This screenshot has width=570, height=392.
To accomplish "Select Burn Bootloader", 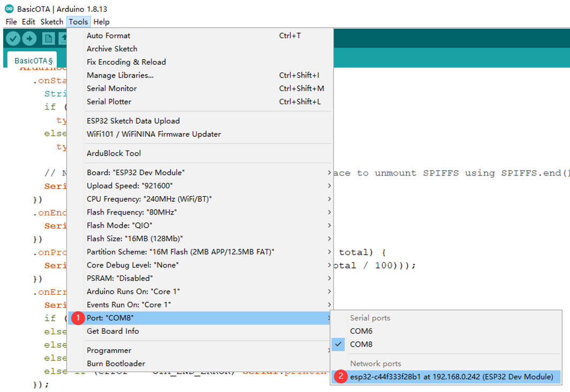I will [x=200, y=364].
